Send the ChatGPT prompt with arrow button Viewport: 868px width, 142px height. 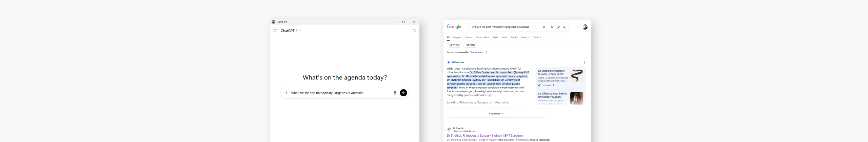click(x=403, y=93)
